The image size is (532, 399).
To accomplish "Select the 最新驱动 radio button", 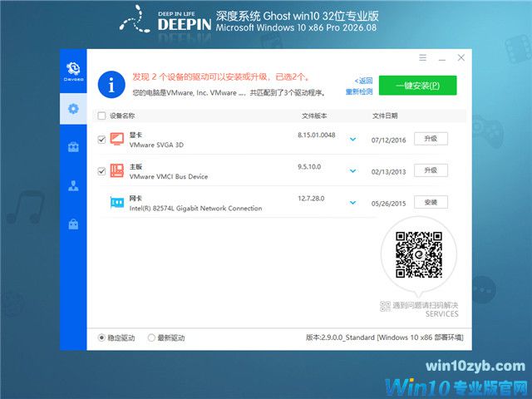I will 151,337.
